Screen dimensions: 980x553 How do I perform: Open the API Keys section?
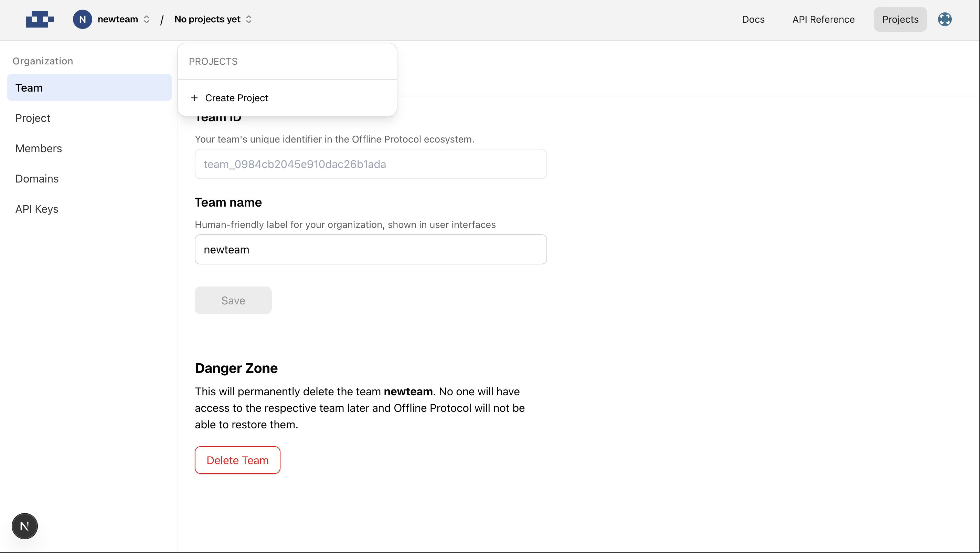tap(37, 209)
